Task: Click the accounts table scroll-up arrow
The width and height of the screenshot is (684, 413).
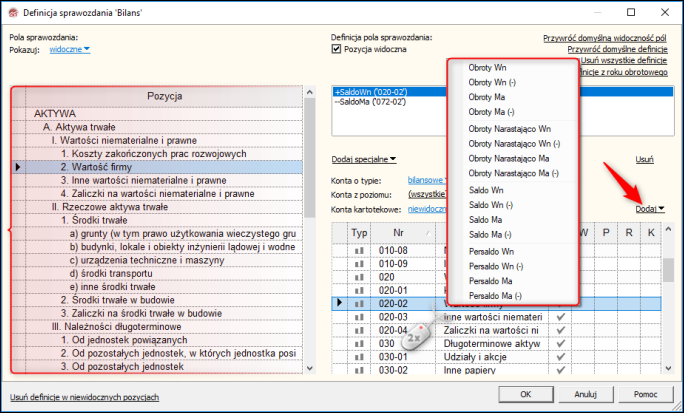Action: click(668, 229)
